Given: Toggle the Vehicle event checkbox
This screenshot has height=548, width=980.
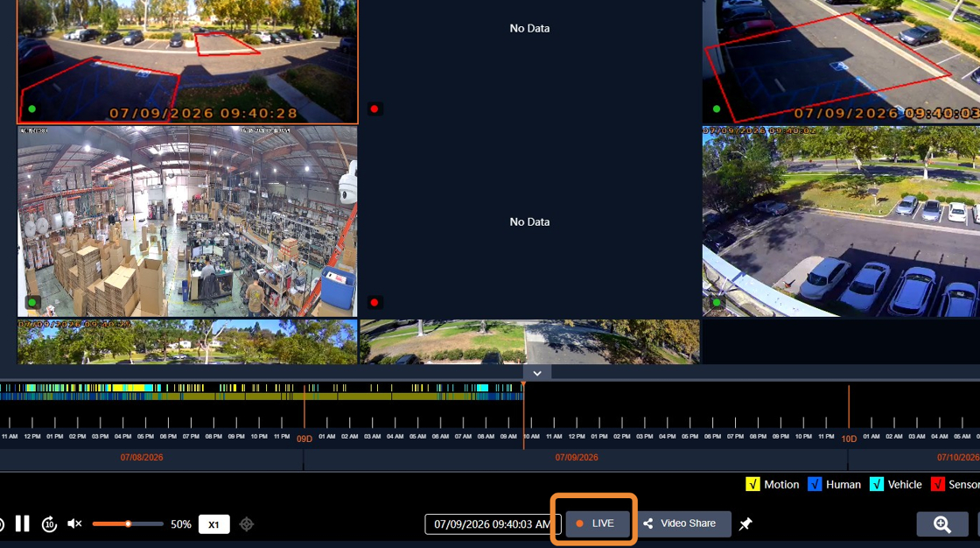Looking at the screenshot, I should coord(876,485).
